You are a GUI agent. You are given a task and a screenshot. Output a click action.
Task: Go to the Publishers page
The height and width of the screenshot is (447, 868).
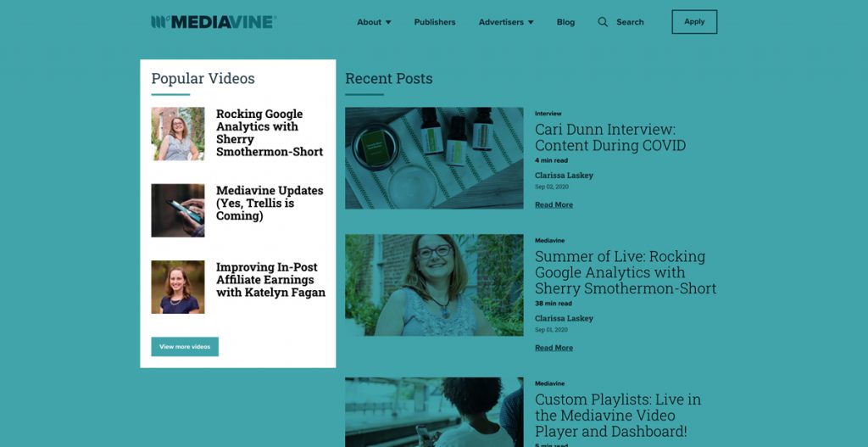tap(435, 22)
